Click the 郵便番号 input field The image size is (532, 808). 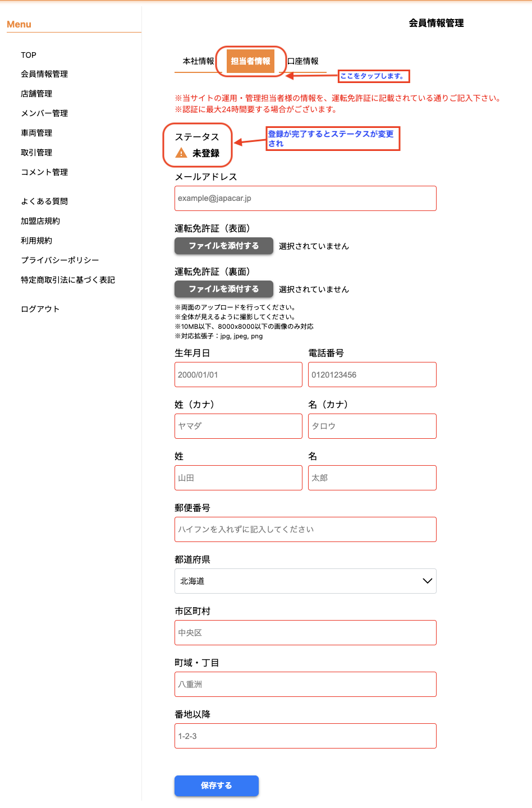point(305,530)
